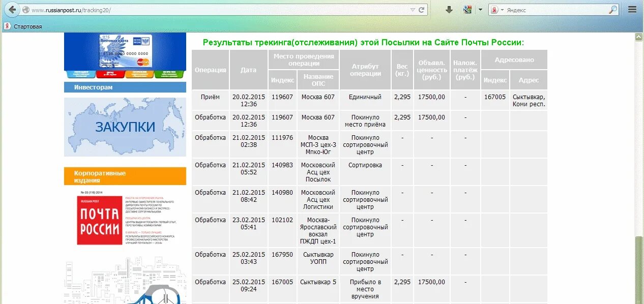This screenshot has width=644, height=304.
Task: Click the index 140983 cell
Action: point(282,172)
